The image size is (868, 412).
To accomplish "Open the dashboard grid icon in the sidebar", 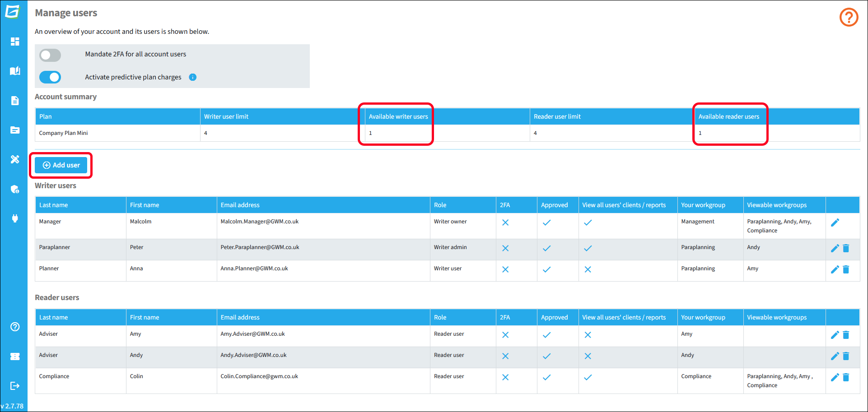I will point(15,42).
